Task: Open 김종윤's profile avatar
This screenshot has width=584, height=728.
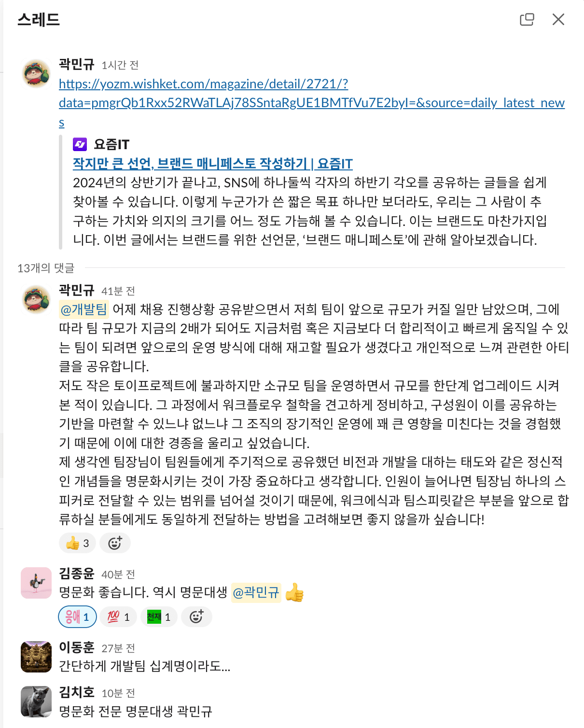Action: pyautogui.click(x=36, y=583)
